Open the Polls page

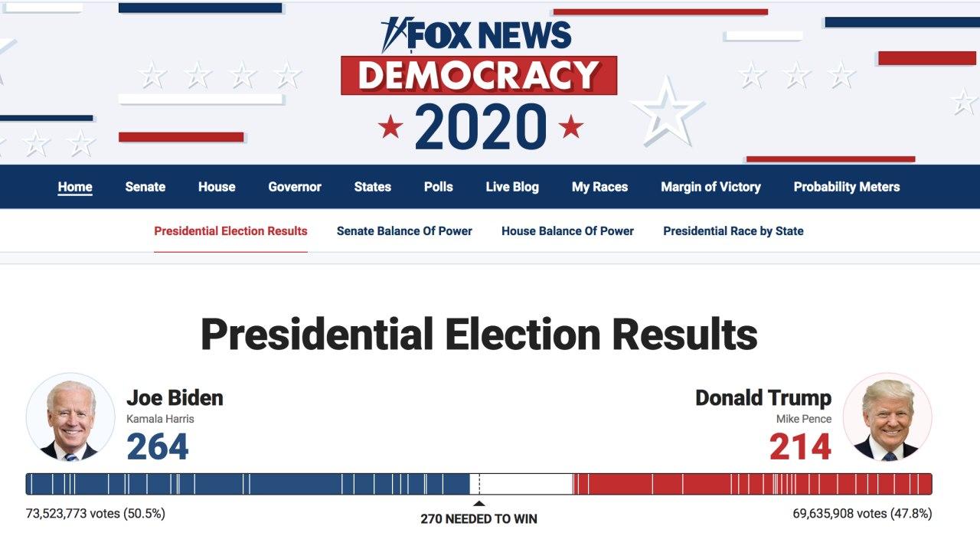coord(439,187)
